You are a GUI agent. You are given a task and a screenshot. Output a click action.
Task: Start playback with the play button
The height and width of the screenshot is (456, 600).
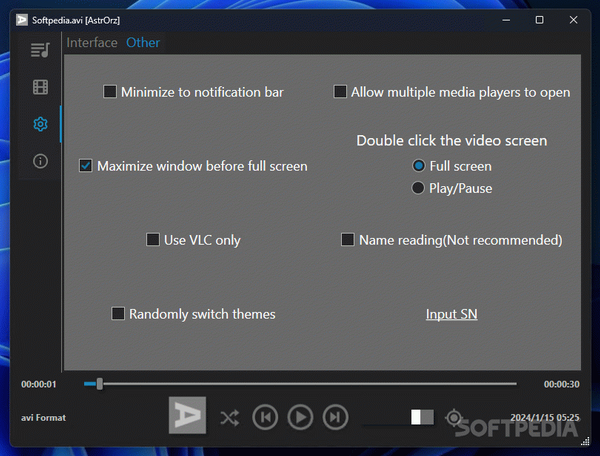tap(300, 417)
